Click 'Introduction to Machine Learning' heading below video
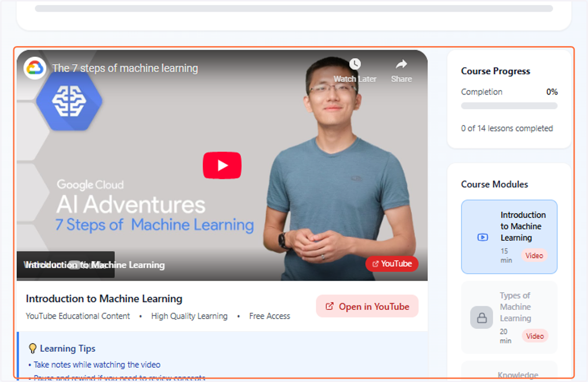Viewport: 588px width, 382px height. tap(104, 299)
